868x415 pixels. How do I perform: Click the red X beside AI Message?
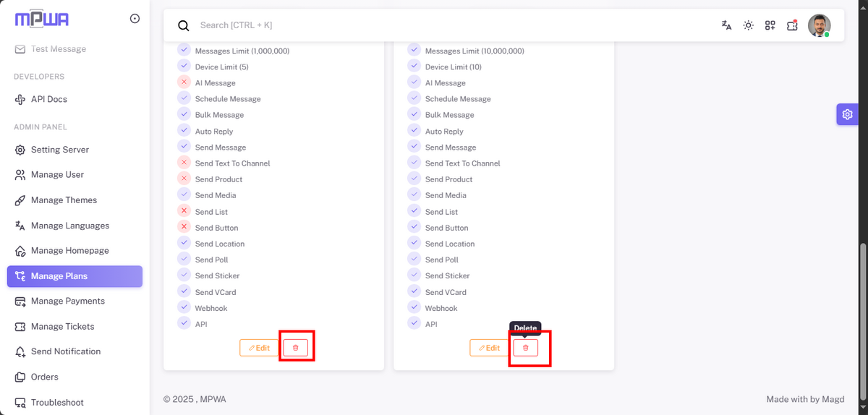click(x=184, y=82)
